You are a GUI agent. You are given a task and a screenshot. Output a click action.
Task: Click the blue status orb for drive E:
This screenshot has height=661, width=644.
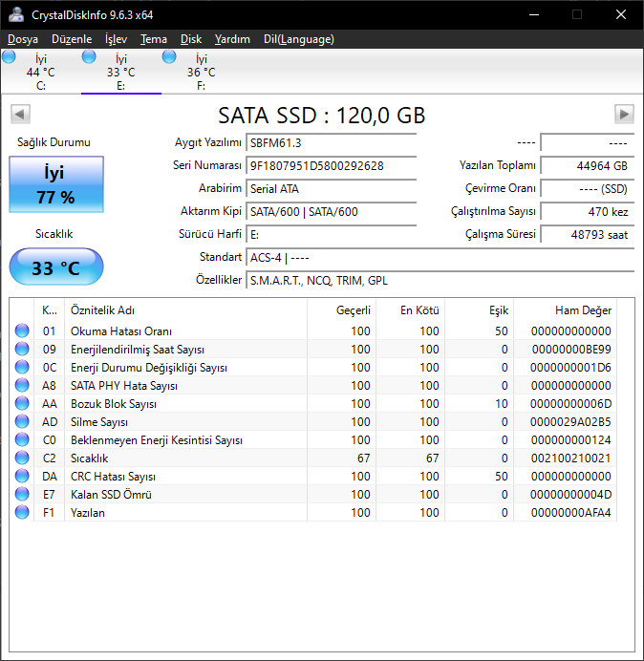pyautogui.click(x=89, y=56)
